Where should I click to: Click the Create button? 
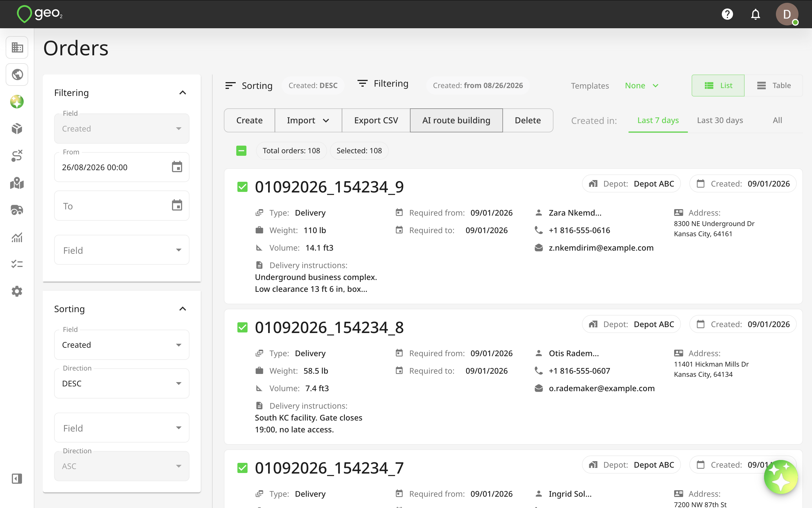[x=249, y=120]
